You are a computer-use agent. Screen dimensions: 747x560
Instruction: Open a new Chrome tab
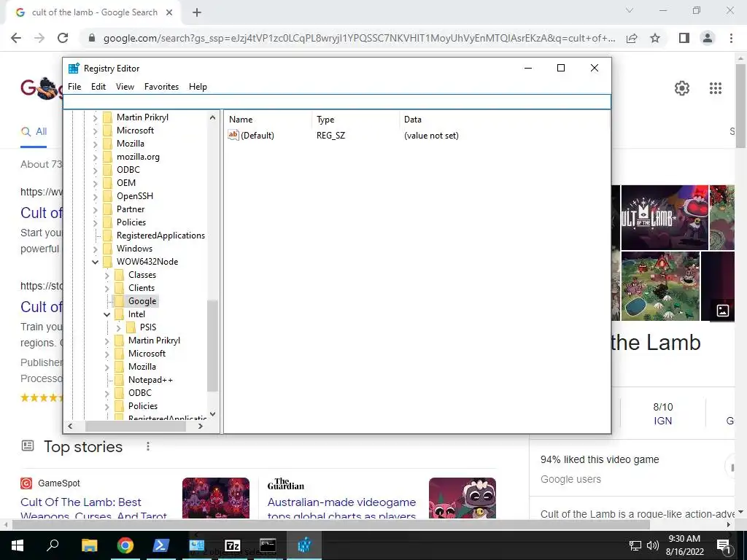[197, 12]
